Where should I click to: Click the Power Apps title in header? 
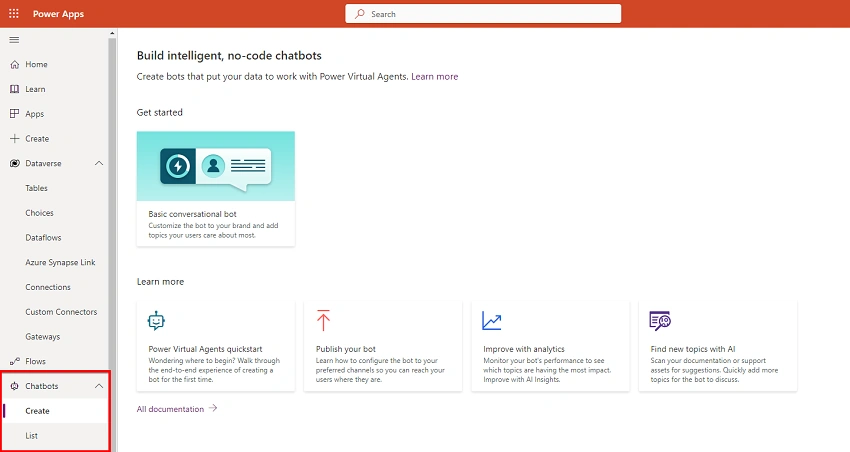pos(58,14)
